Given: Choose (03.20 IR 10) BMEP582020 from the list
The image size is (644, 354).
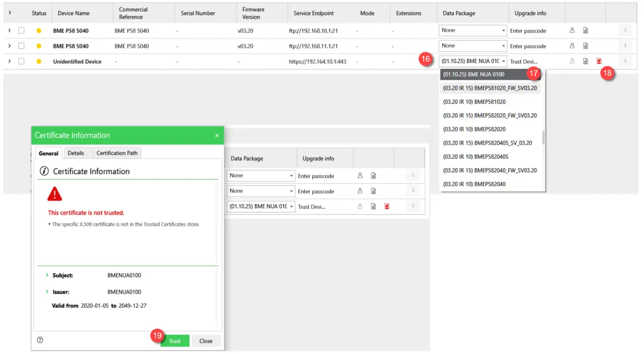Looking at the screenshot, I should click(x=490, y=129).
